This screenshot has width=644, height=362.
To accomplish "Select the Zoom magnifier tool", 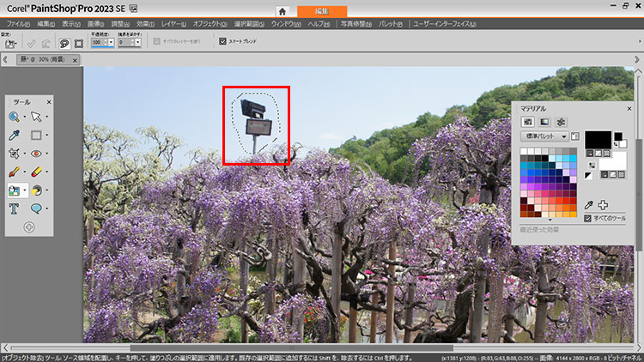I will tap(15, 116).
